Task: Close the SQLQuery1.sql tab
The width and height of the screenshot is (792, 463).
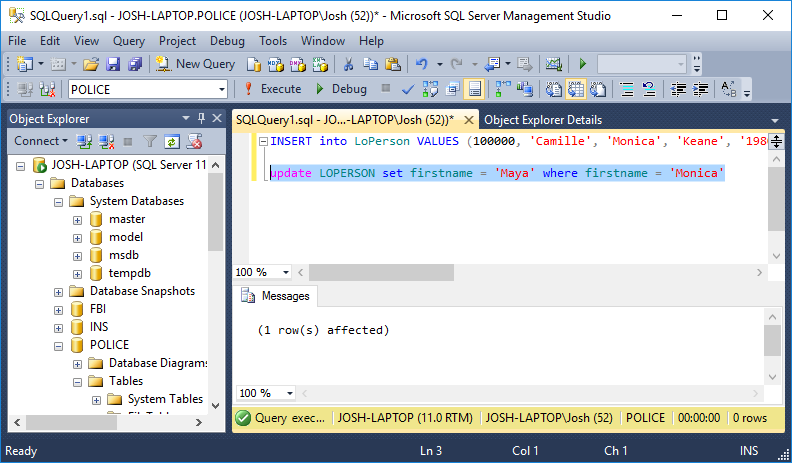Action: pos(469,120)
